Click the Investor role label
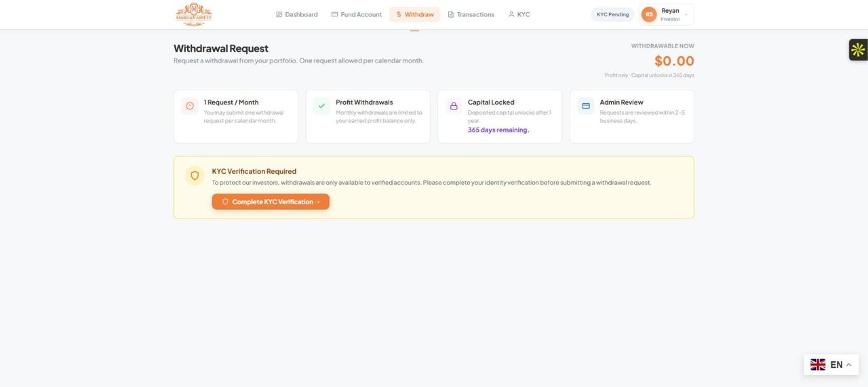 click(x=670, y=19)
